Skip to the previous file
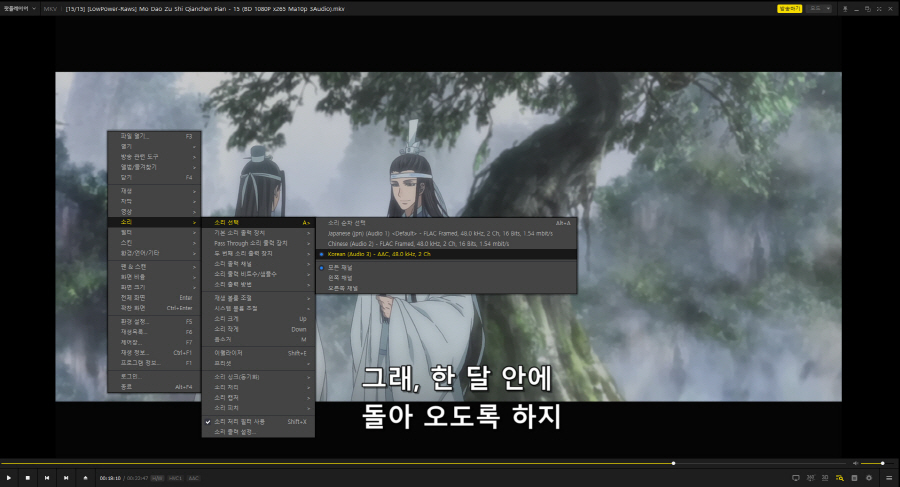The width and height of the screenshot is (900, 487). pyautogui.click(x=47, y=478)
